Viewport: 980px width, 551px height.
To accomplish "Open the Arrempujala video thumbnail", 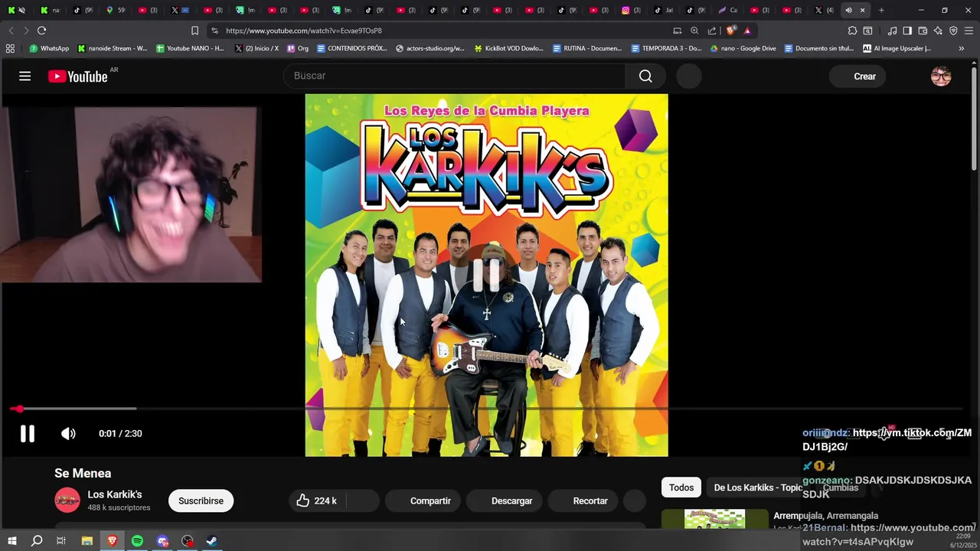I will [x=714, y=520].
